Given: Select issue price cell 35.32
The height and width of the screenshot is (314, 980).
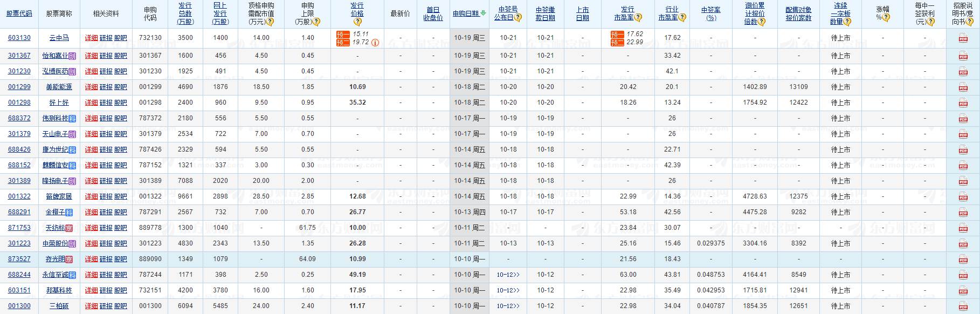Looking at the screenshot, I should (x=357, y=103).
